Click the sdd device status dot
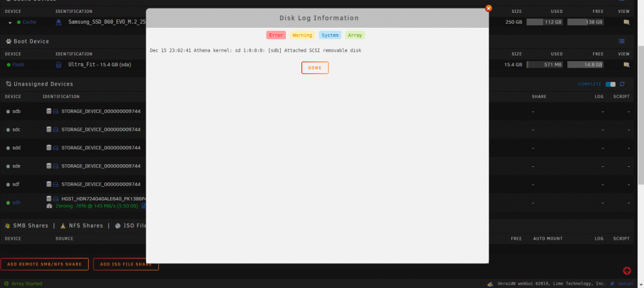Screen dimensions: 644x288 coord(8,148)
